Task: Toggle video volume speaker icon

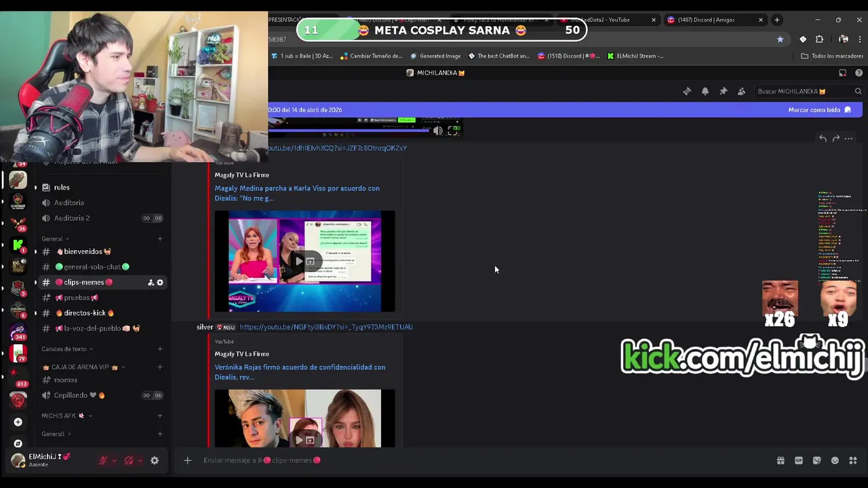Action: click(438, 131)
